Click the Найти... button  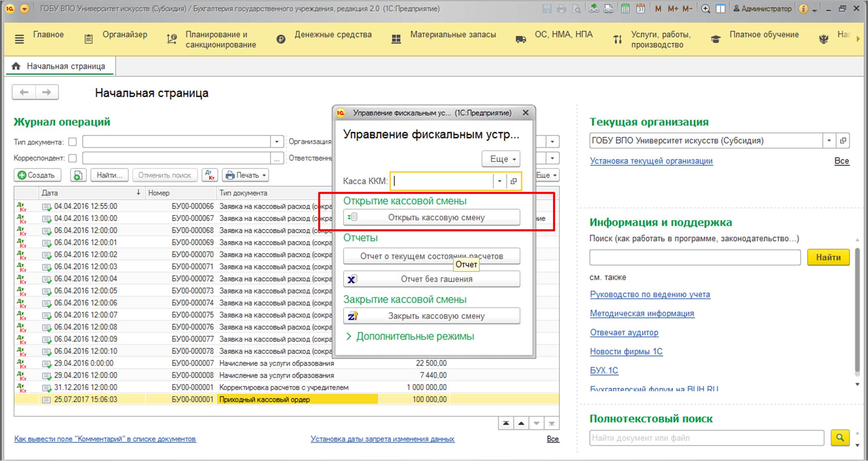[x=109, y=175]
